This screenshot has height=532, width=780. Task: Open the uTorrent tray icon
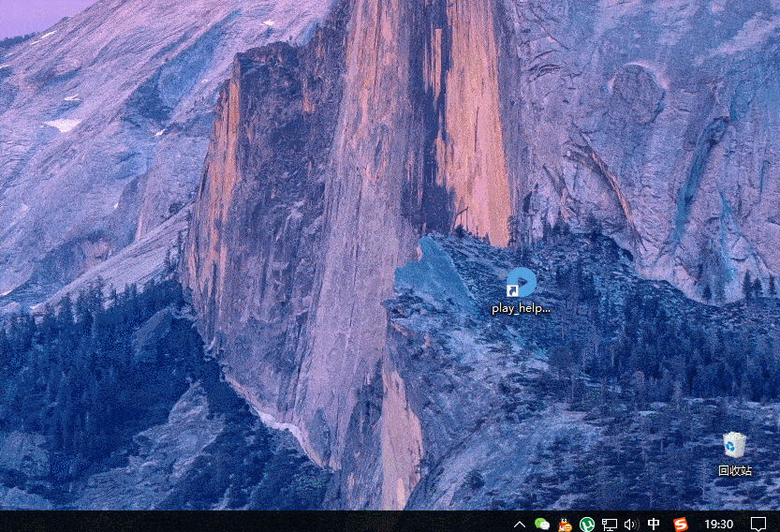point(587,525)
